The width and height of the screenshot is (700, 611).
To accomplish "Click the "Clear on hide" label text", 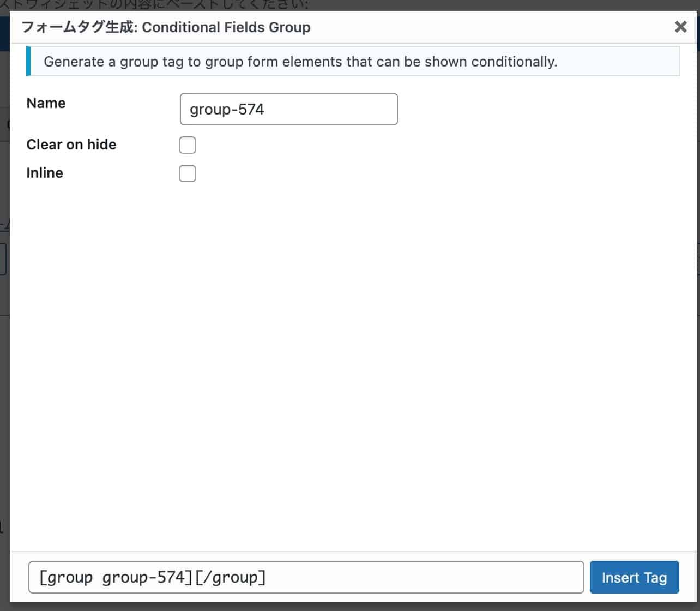I will click(71, 145).
